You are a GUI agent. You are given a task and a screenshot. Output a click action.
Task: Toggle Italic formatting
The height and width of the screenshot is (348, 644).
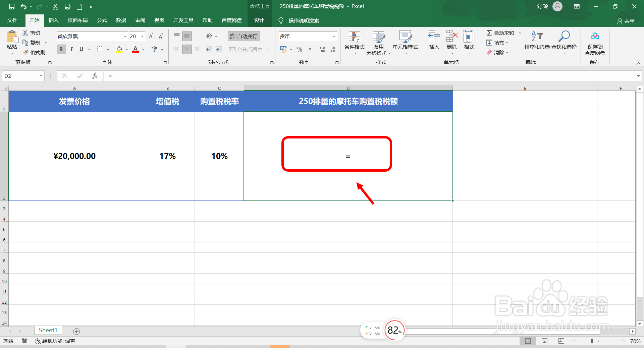pos(71,49)
